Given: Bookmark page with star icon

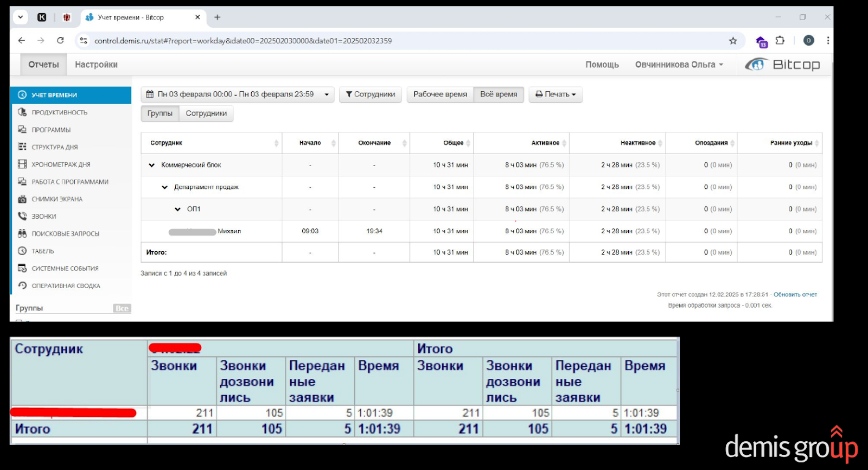Looking at the screenshot, I should [733, 41].
